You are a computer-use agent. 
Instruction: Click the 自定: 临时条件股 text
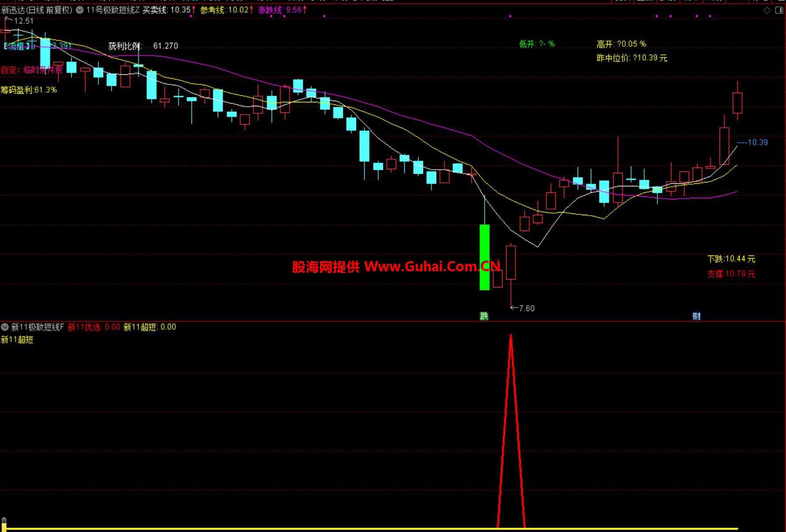tap(32, 70)
